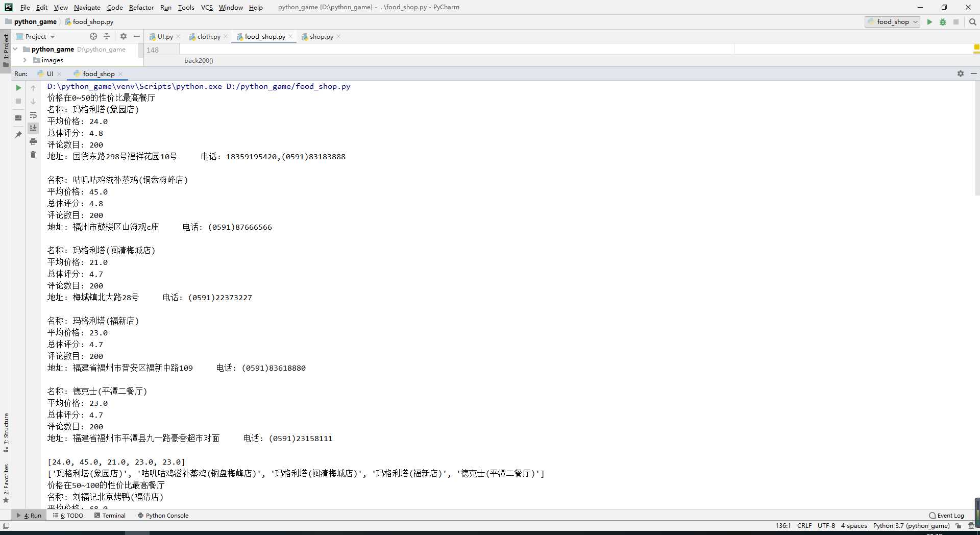Click the lock read-only toggle in status bar
The height and width of the screenshot is (535, 980).
(x=959, y=526)
